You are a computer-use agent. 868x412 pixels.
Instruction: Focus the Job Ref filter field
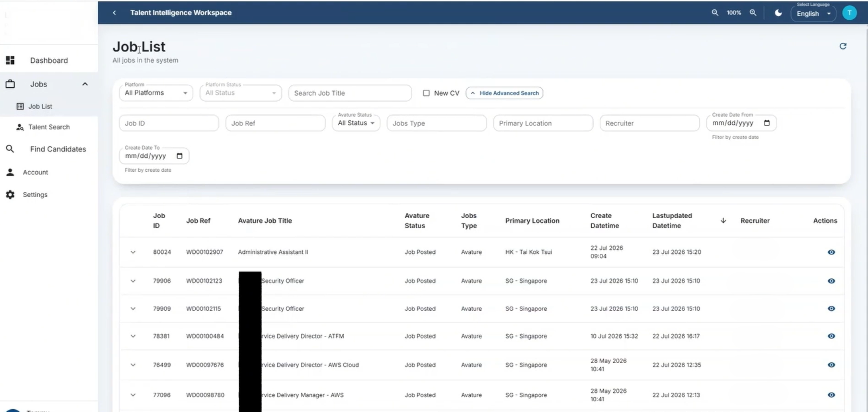click(x=275, y=123)
